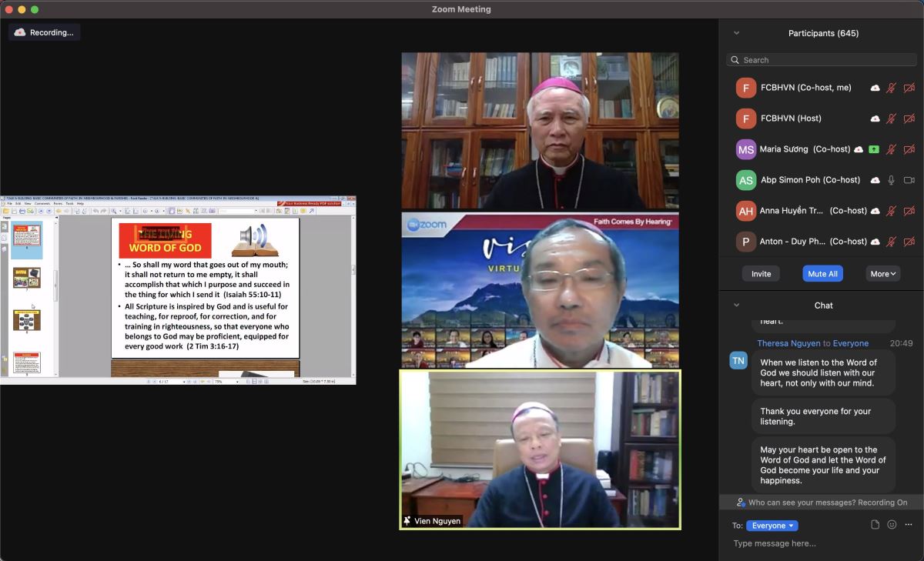Toggle microphone for FCBHVN (Host)
This screenshot has height=561, width=924.
[892, 119]
